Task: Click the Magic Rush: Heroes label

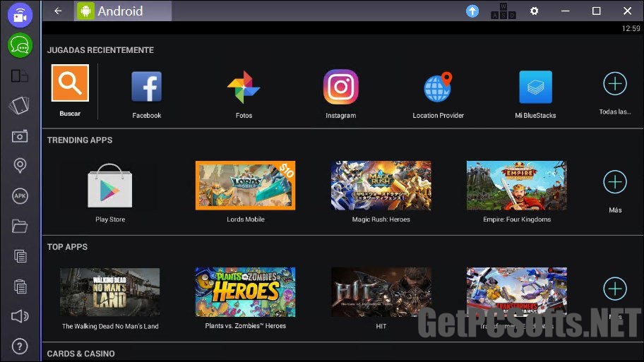Action: (381, 219)
